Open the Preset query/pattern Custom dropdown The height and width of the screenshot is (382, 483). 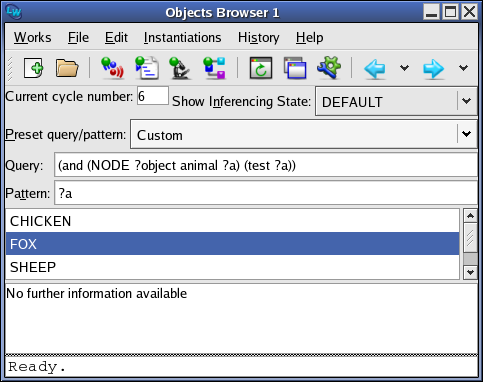click(x=304, y=134)
